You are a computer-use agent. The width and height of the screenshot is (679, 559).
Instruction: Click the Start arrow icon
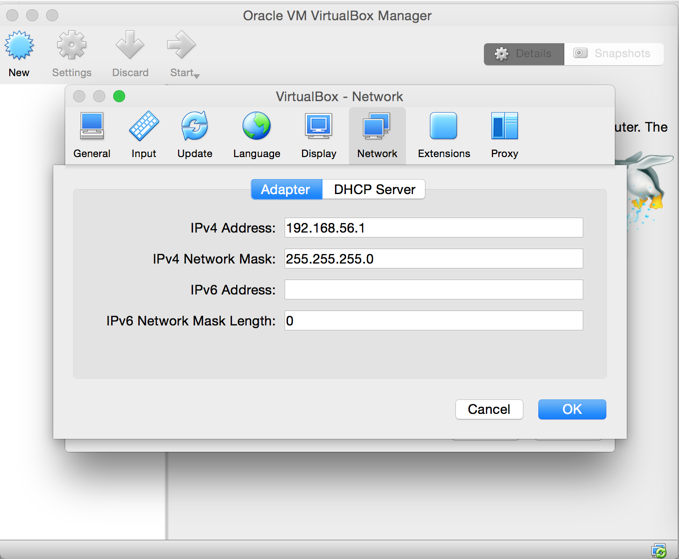tap(181, 45)
